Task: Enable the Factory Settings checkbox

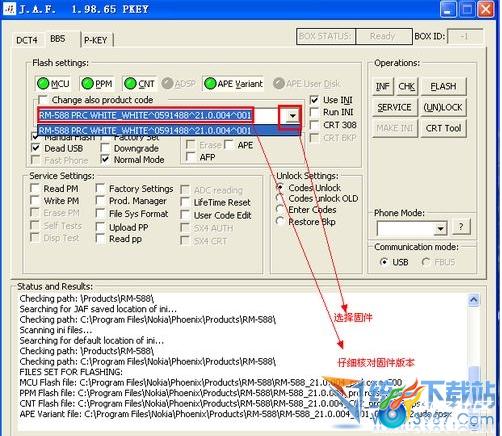Action: click(x=100, y=188)
